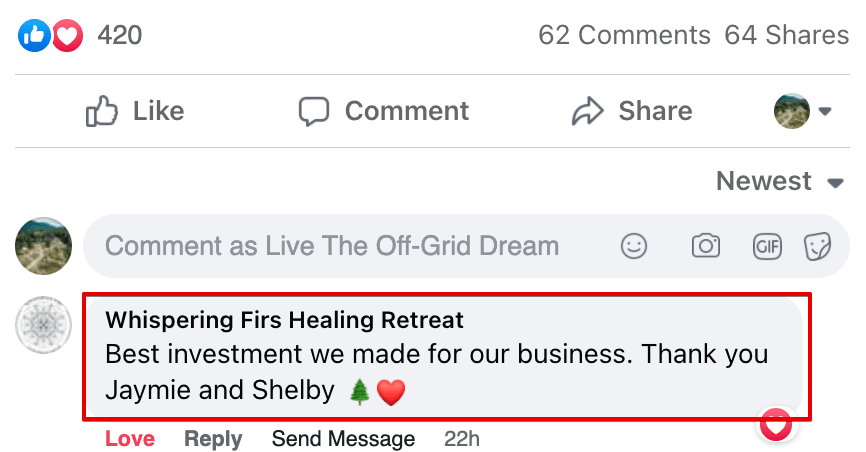
Task: Click the red heart reaction icon
Action: [x=66, y=37]
